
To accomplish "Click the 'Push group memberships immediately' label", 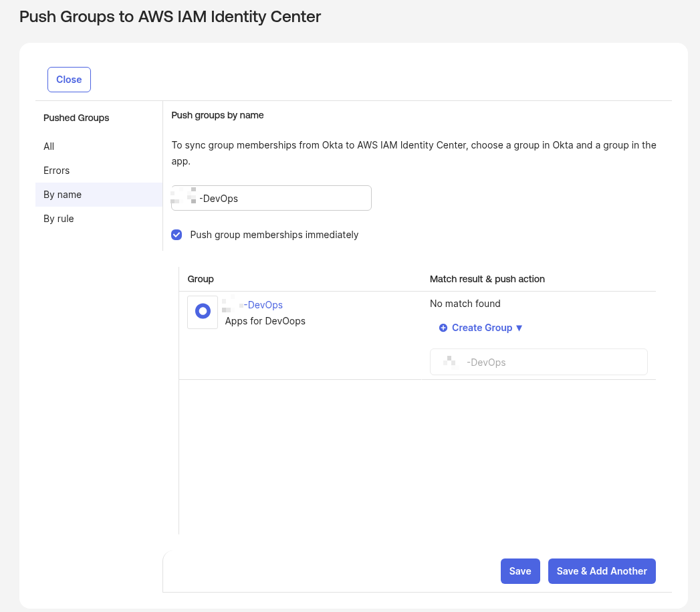I will [x=274, y=235].
